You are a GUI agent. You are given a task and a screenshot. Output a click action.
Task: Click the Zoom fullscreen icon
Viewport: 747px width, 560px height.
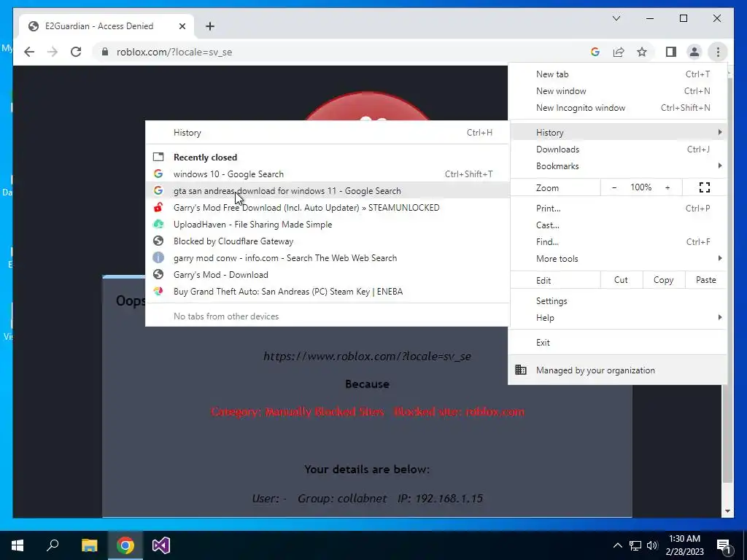(704, 187)
